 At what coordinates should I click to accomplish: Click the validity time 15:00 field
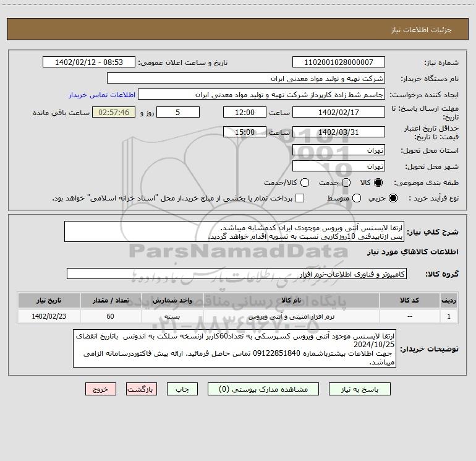coord(245,132)
